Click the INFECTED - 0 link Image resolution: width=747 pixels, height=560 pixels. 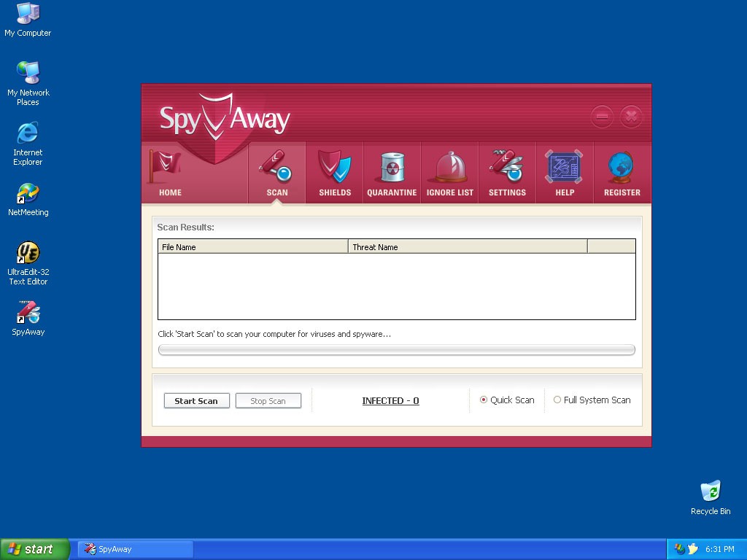coord(390,401)
